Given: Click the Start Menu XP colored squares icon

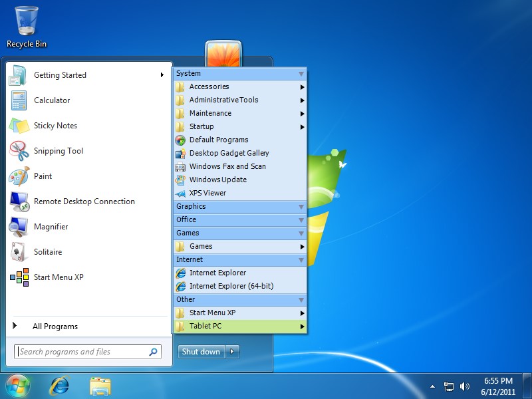Looking at the screenshot, I should click(x=19, y=277).
